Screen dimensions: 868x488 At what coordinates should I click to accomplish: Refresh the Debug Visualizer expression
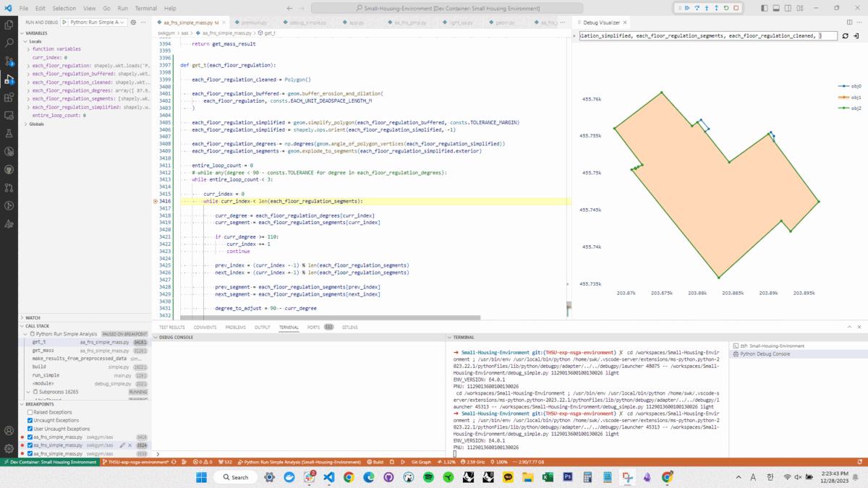(845, 35)
